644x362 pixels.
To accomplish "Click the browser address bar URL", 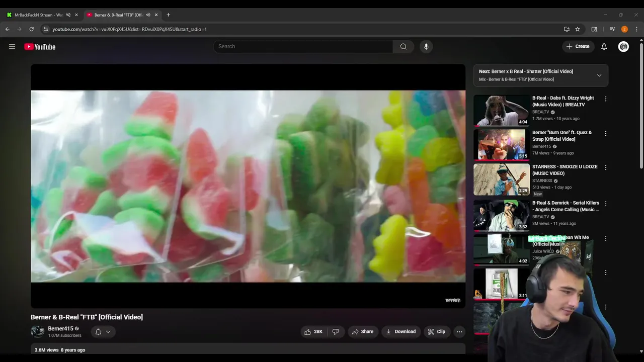I will [x=130, y=29].
